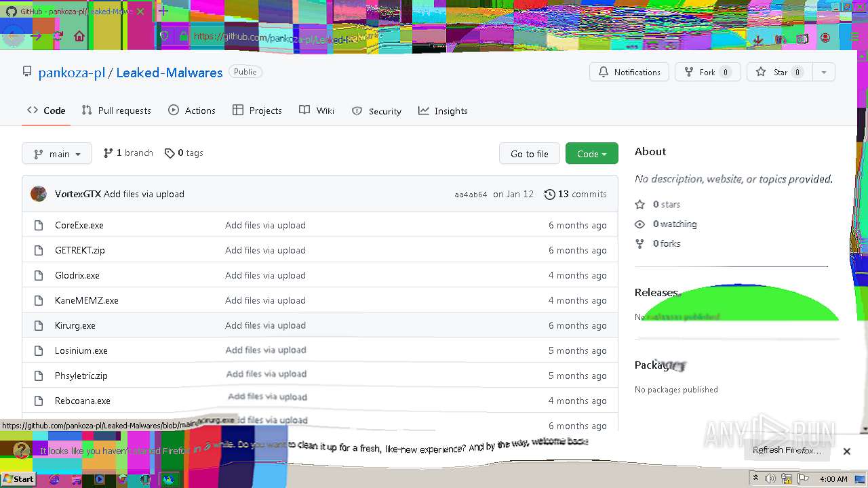
Task: Open Losinium.exe file
Action: [x=81, y=350]
